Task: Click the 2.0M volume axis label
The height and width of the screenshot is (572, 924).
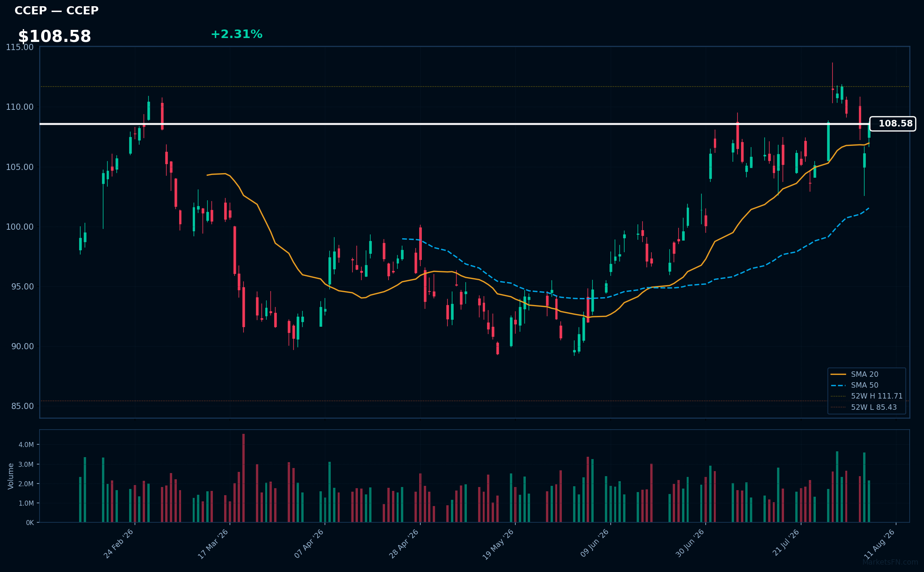Action: tap(26, 484)
